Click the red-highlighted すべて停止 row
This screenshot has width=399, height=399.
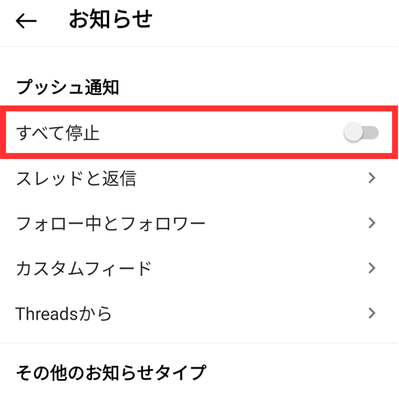199,133
